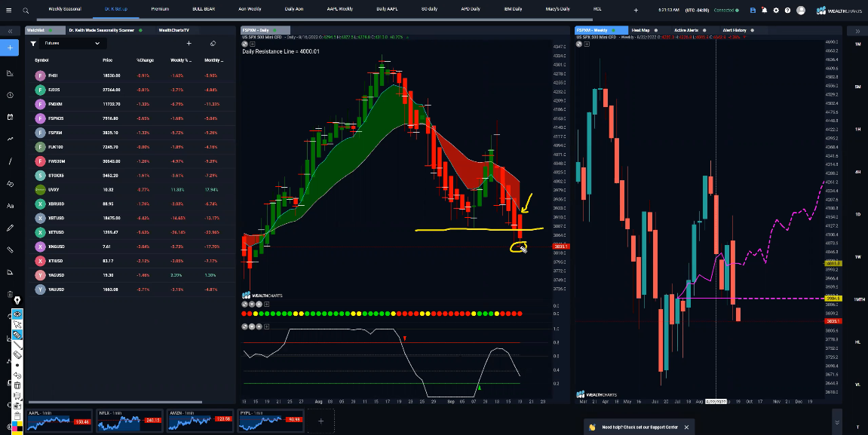Open the Support Center help link
The image size is (868, 435).
point(640,427)
